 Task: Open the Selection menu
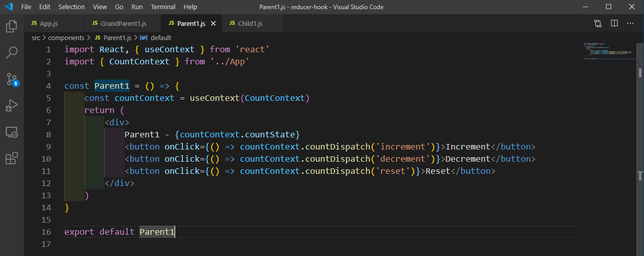[x=71, y=7]
